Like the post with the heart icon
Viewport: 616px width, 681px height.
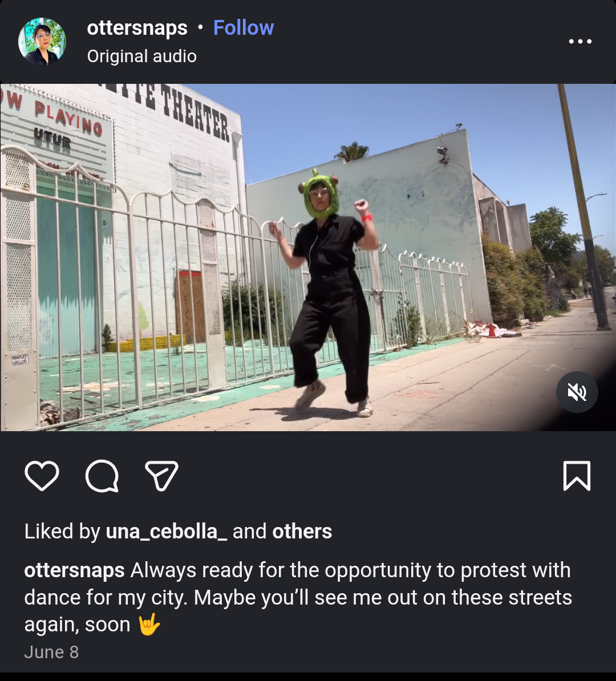pyautogui.click(x=42, y=476)
